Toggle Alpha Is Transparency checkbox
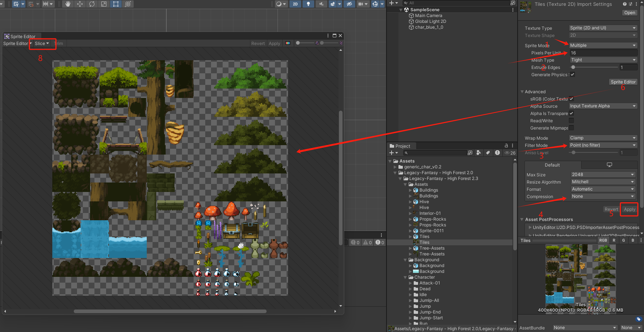This screenshot has height=332, width=644. pos(571,113)
